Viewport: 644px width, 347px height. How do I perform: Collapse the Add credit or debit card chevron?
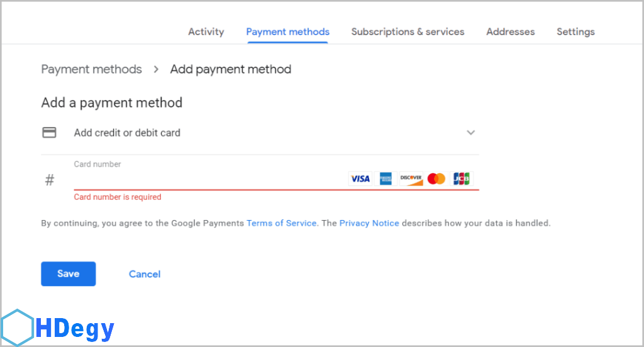[470, 133]
